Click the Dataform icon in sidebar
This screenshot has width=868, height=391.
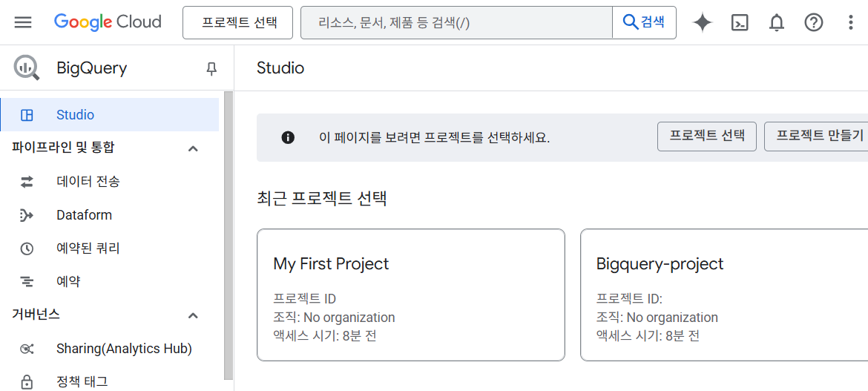[27, 215]
